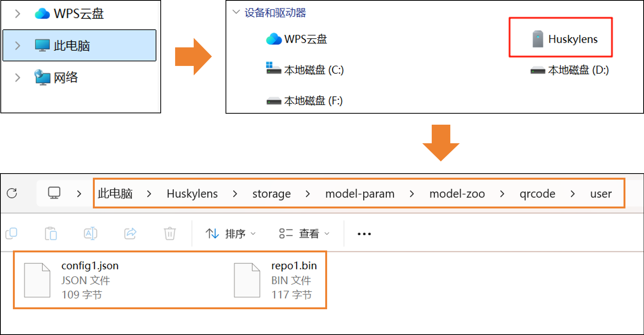644x335 pixels.
Task: Select the repo1.bin file
Action: pos(276,280)
